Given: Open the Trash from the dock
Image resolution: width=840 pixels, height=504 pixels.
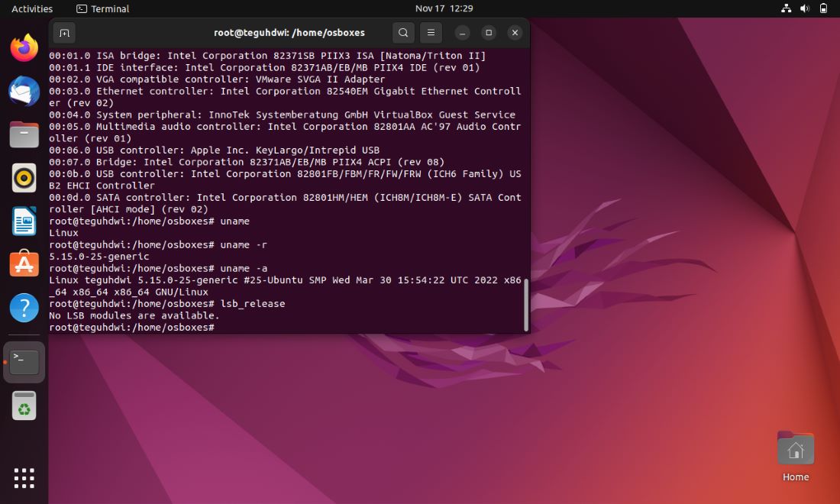Looking at the screenshot, I should pos(24,405).
